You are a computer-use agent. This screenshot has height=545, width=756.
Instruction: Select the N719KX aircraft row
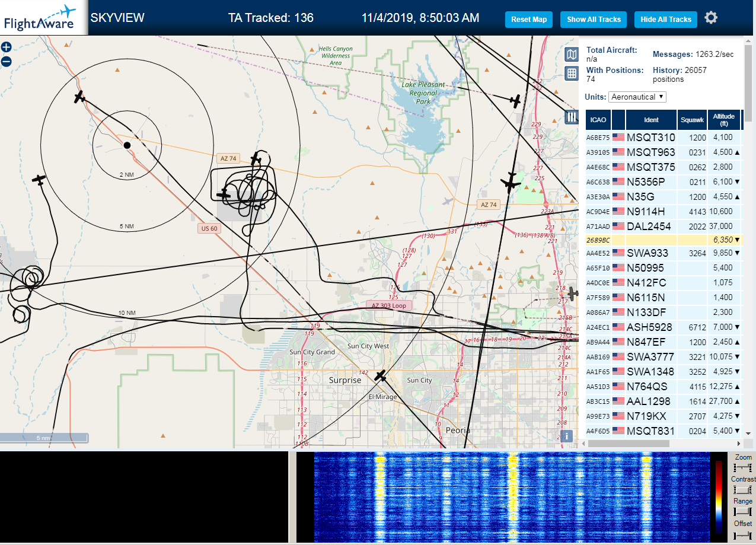(664, 416)
